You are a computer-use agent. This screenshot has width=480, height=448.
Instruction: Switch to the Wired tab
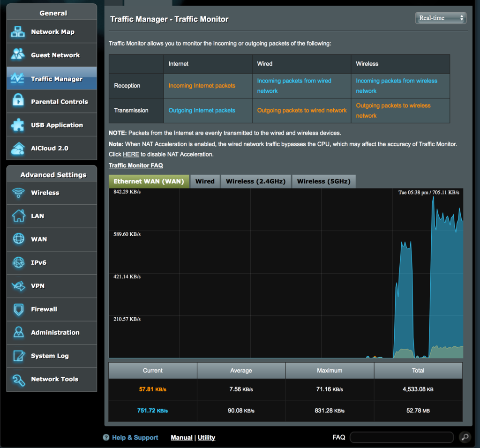(x=205, y=181)
